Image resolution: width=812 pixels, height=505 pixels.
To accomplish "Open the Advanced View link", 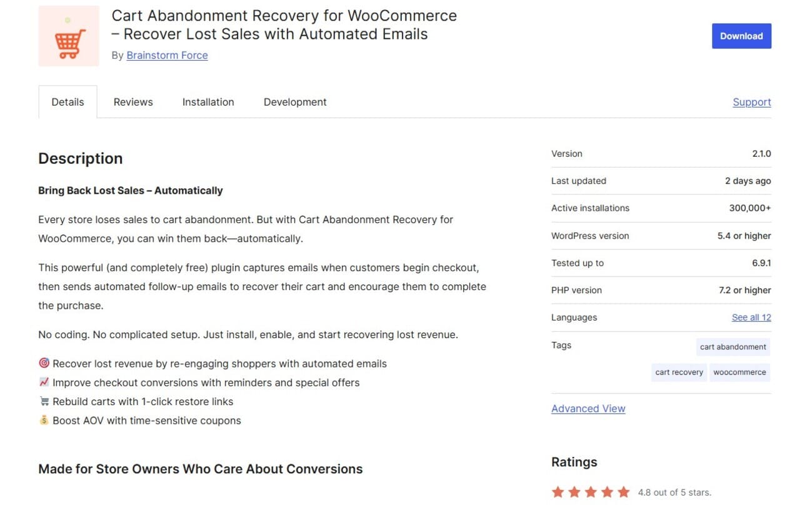I will (588, 408).
